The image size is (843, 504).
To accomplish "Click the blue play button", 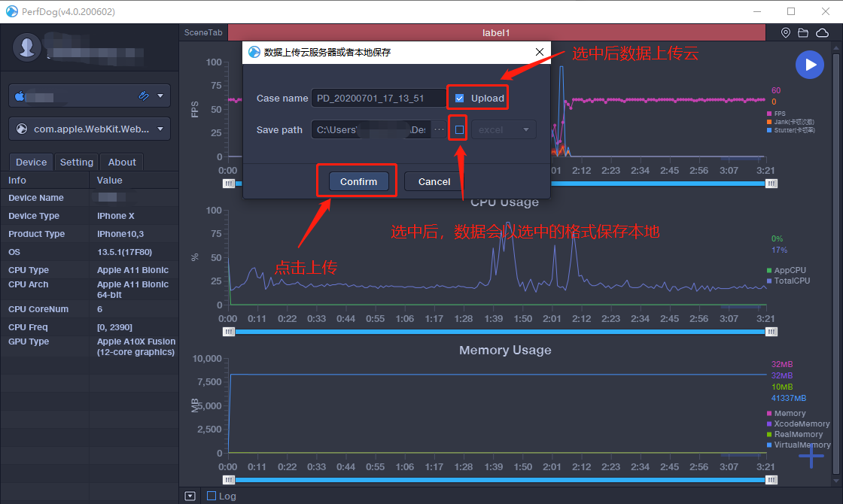I will 810,65.
